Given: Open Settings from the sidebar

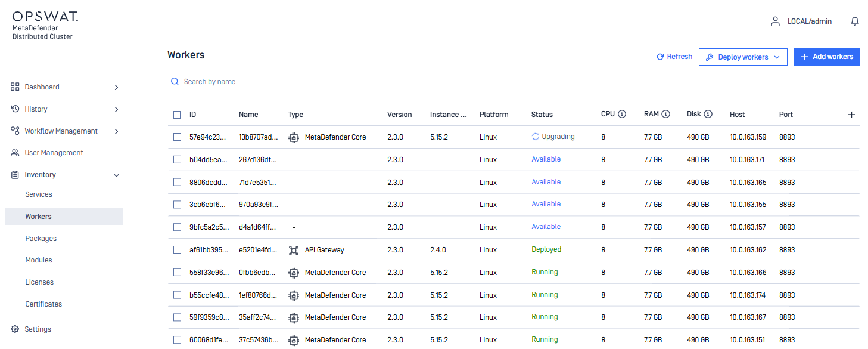Looking at the screenshot, I should click(38, 329).
